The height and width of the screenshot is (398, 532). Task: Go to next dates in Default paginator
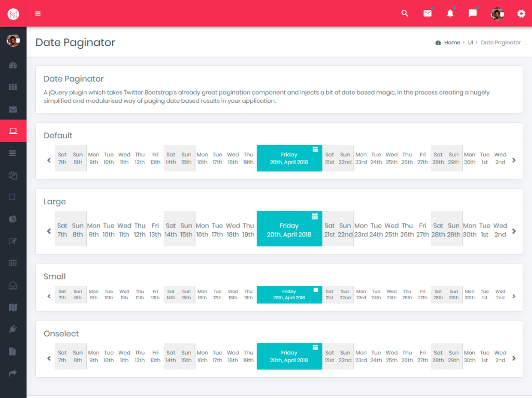514,160
